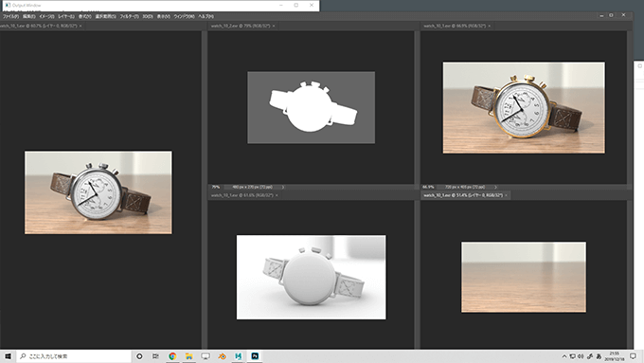Close the watch_10_1.exr @ 60.7% tab
Image resolution: width=644 pixels, height=363 pixels.
(80, 26)
